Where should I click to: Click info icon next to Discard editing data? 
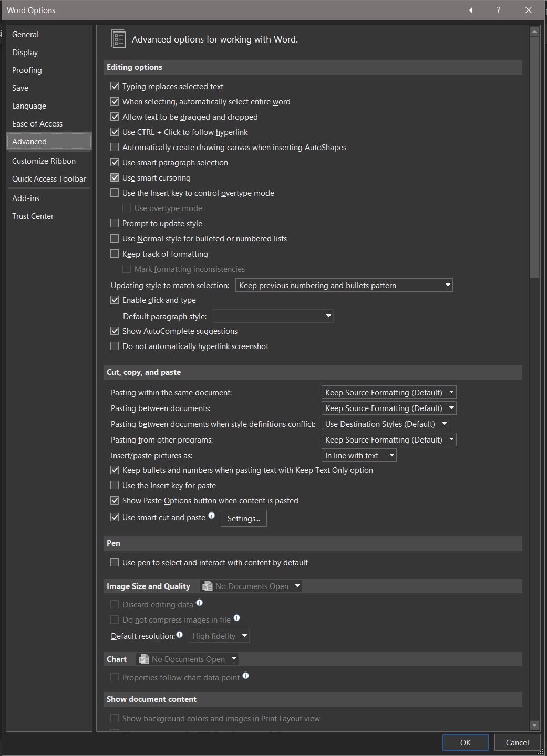click(x=199, y=603)
